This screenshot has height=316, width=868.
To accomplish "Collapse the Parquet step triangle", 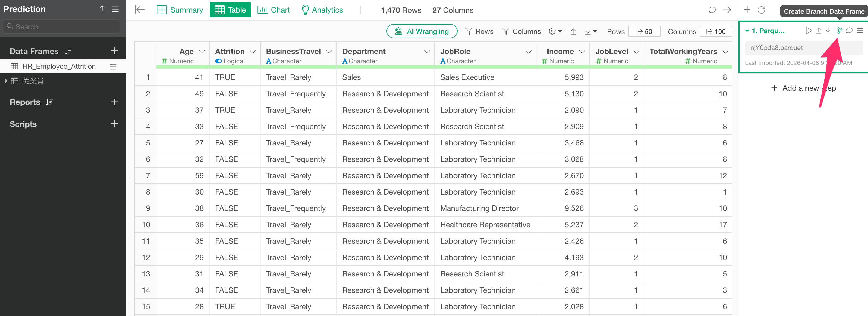I will pyautogui.click(x=747, y=31).
